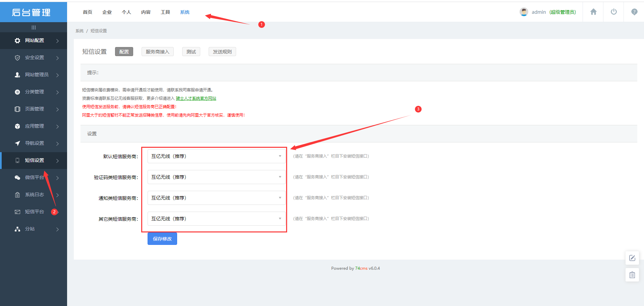Switch to the 服务商接入 tab
Screen dimensions: 644x306
coord(157,52)
